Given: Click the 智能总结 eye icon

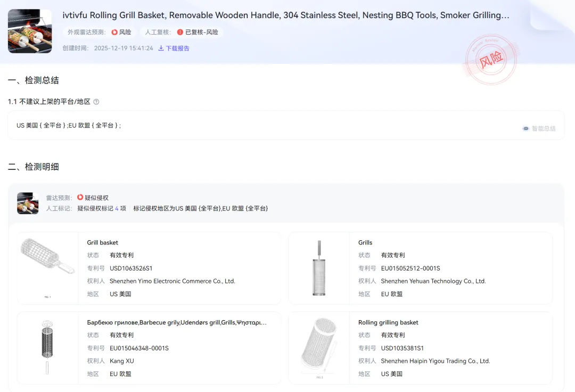Looking at the screenshot, I should (526, 128).
